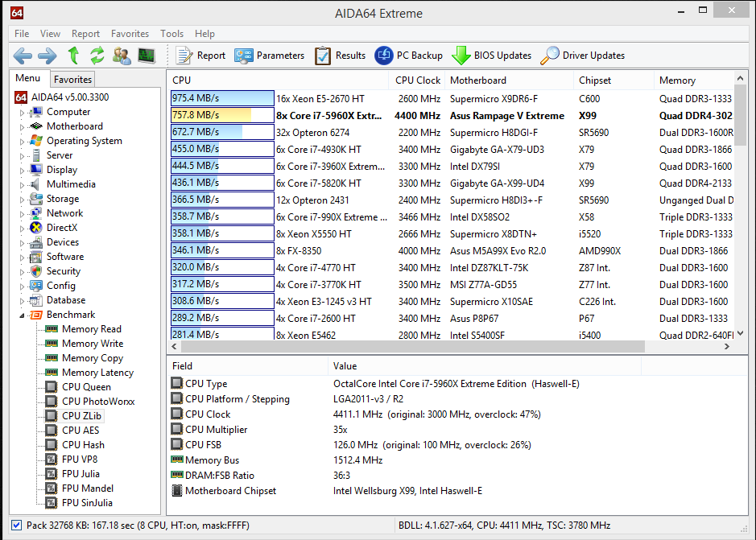Check for BIOS Updates

click(x=491, y=56)
